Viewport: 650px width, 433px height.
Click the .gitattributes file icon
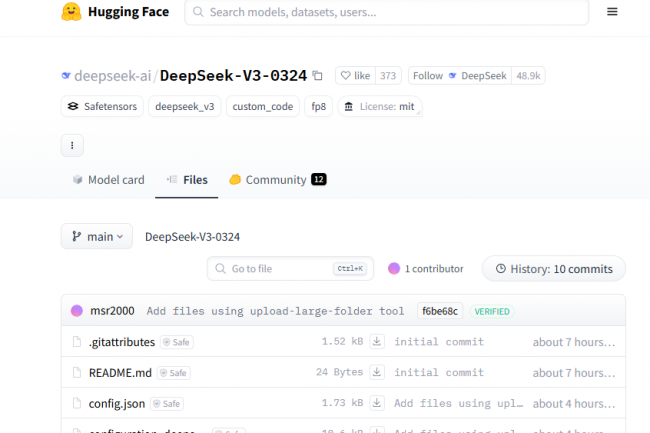[x=77, y=341]
